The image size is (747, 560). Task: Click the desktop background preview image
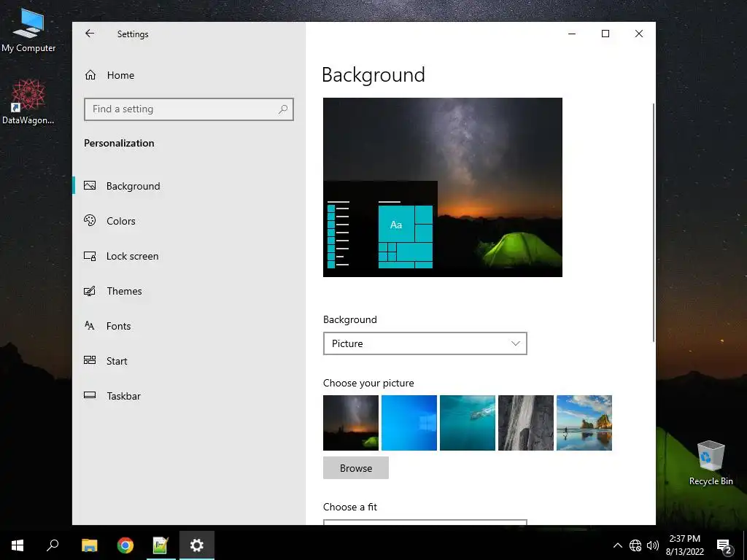[x=443, y=187]
